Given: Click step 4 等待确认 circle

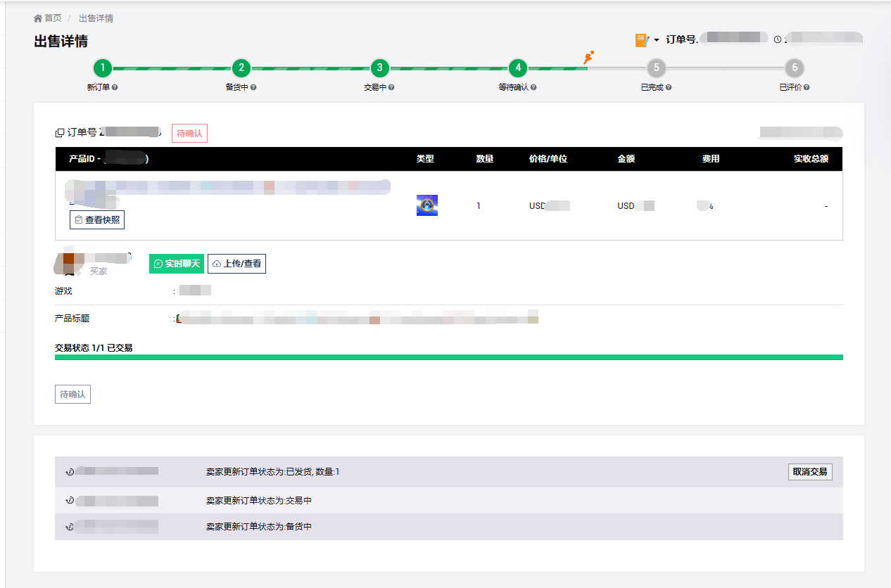Looking at the screenshot, I should (518, 68).
